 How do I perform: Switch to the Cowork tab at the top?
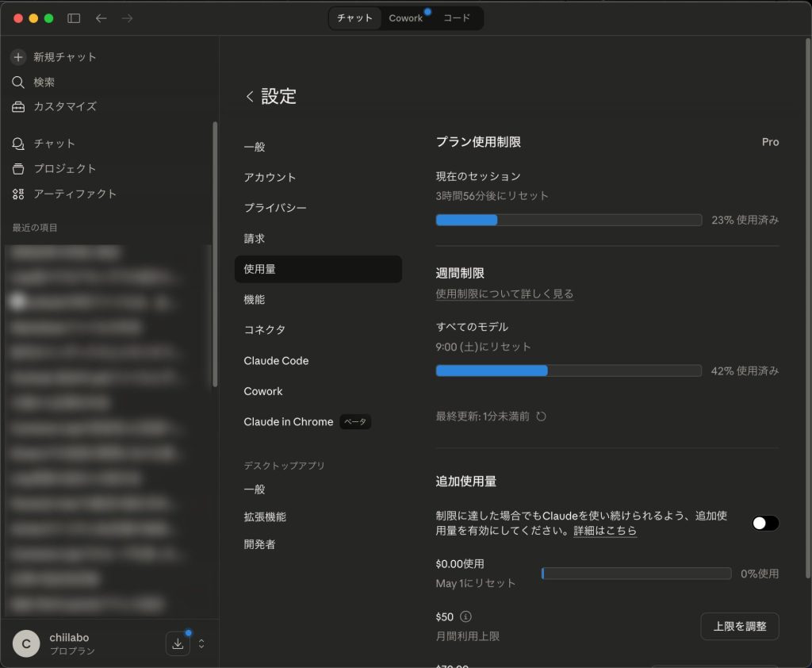(x=405, y=18)
